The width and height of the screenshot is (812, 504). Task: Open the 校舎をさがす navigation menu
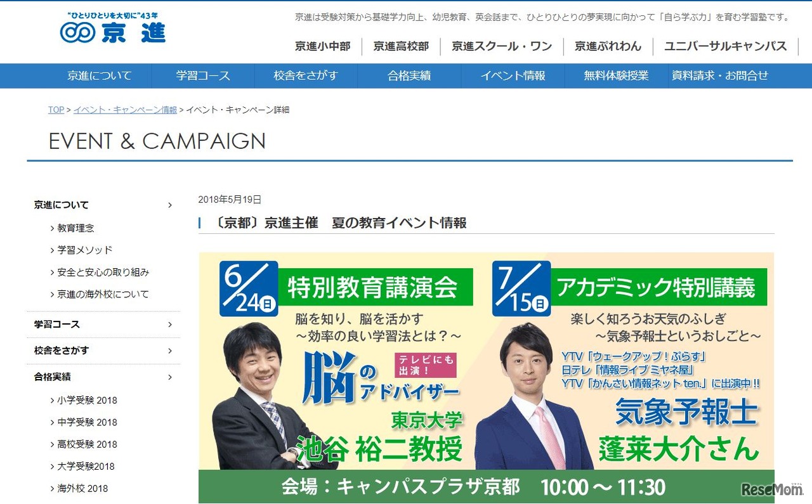306,75
